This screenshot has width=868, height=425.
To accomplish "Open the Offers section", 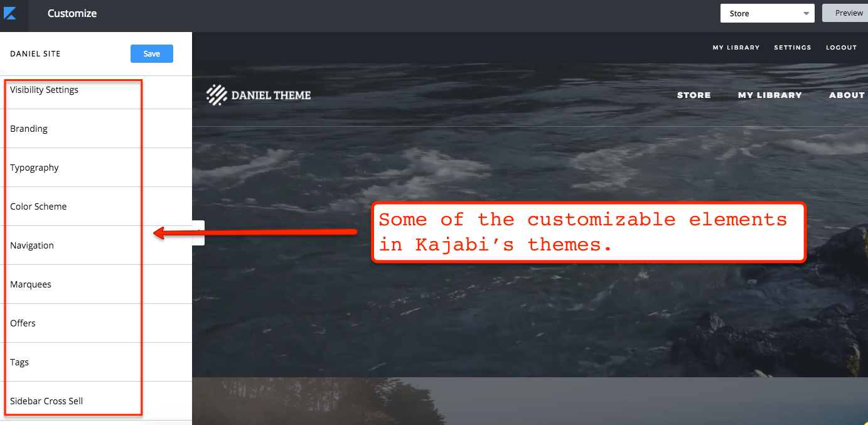I will tap(96, 323).
